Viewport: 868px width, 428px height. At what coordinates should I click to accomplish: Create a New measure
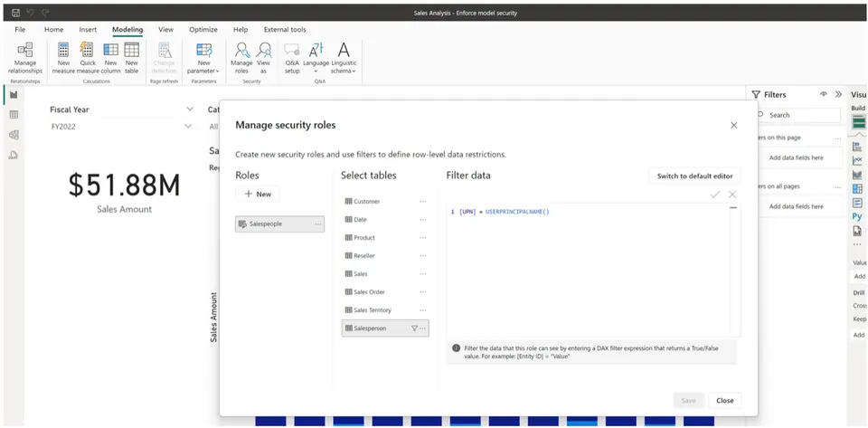point(63,58)
